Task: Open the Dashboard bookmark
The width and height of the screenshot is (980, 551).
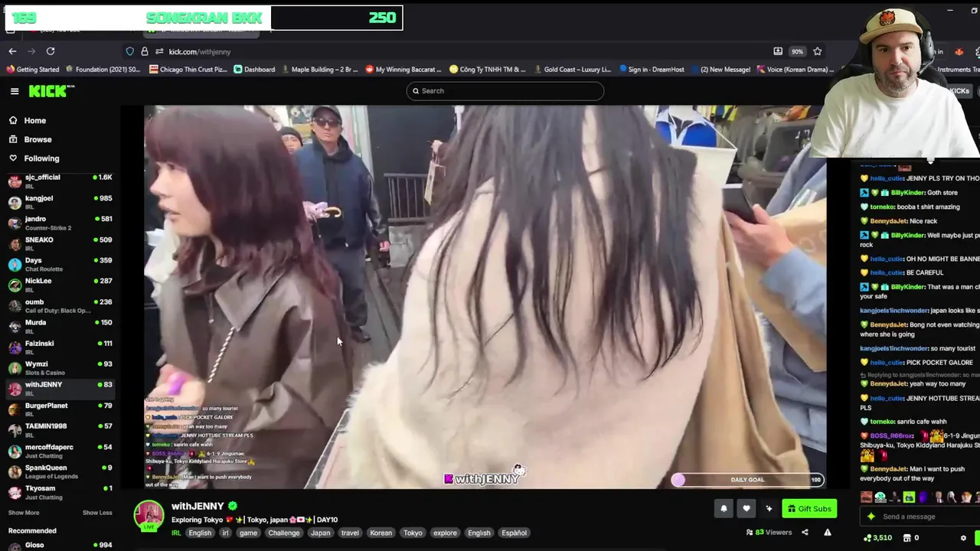Action: pyautogui.click(x=254, y=70)
